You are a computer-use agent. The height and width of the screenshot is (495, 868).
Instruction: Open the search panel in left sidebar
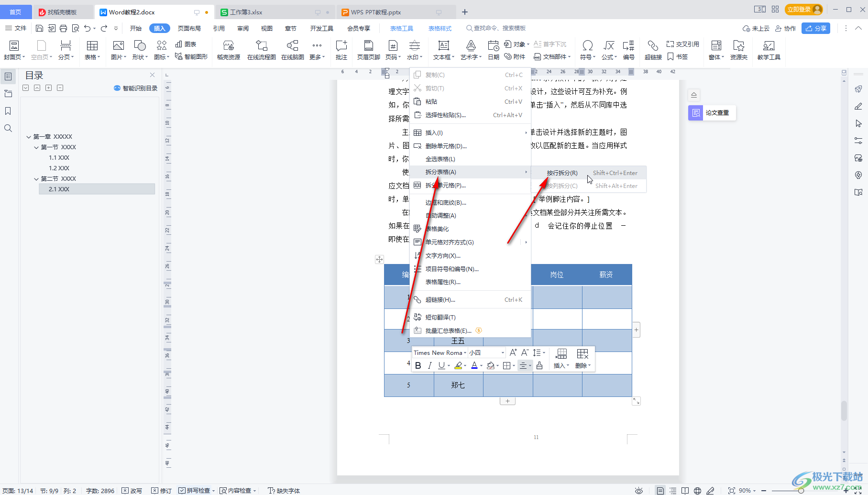click(8, 128)
